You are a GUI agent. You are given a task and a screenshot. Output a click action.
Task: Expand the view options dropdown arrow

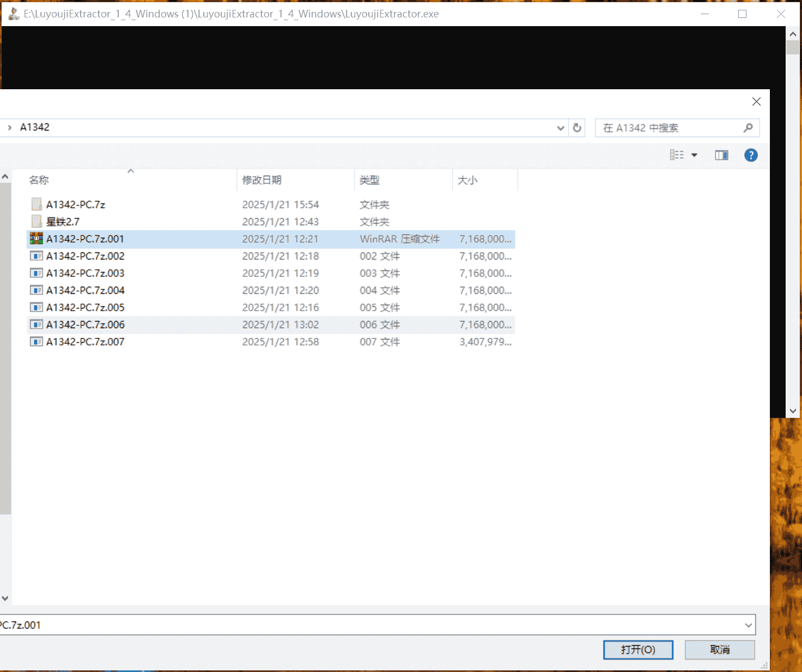point(694,156)
